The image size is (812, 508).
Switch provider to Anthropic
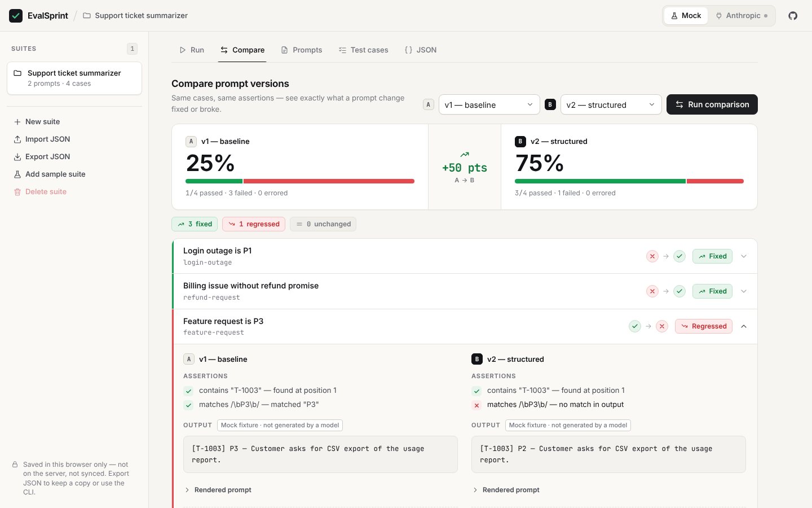pos(742,16)
